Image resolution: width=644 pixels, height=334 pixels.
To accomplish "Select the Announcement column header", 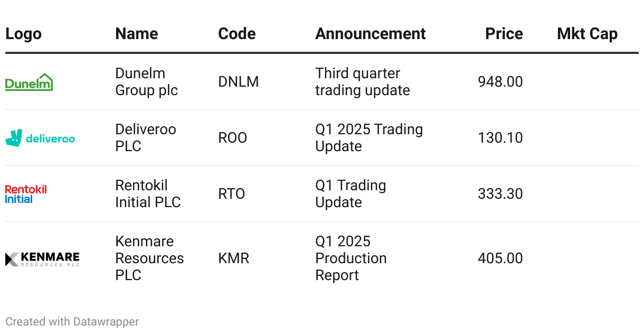I will (371, 34).
